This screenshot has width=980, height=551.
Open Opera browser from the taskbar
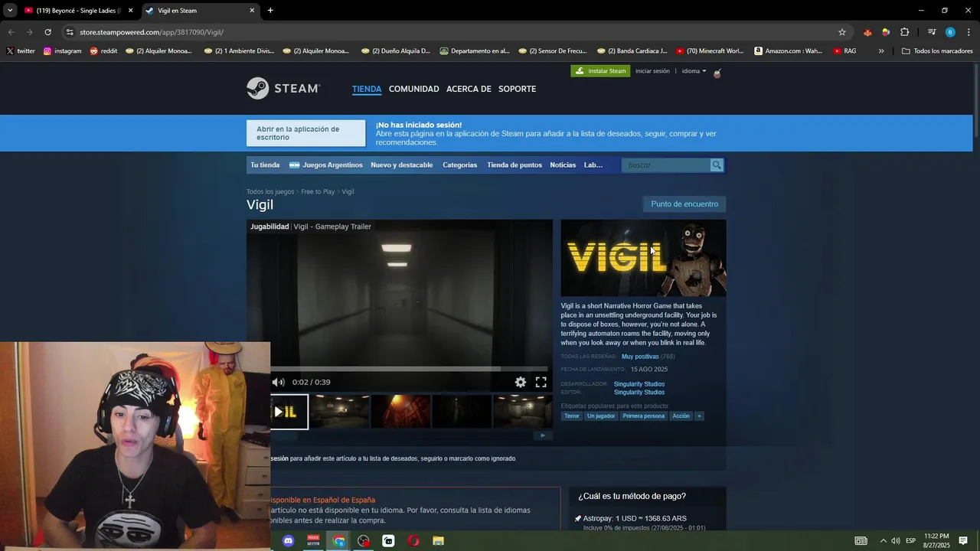pos(413,541)
